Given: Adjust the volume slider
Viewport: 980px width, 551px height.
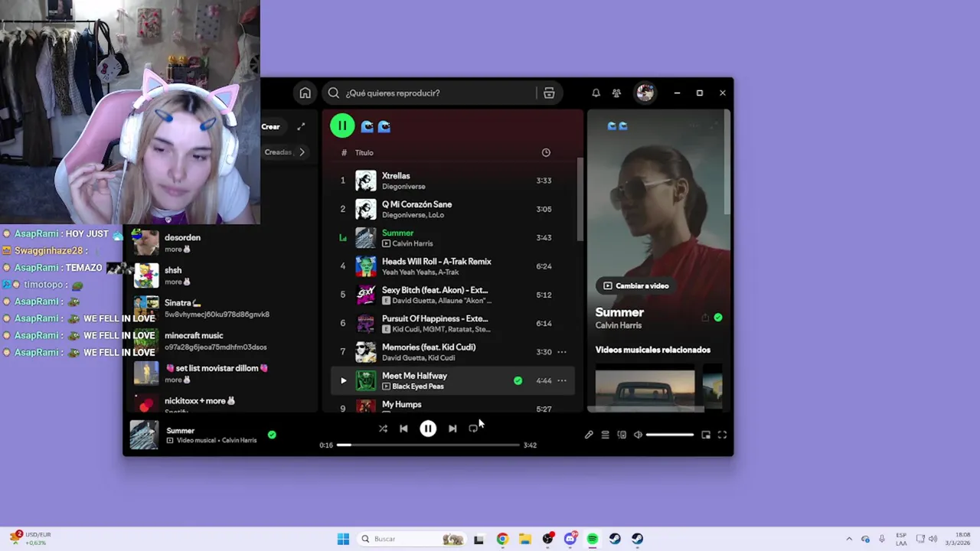Looking at the screenshot, I should (x=669, y=435).
